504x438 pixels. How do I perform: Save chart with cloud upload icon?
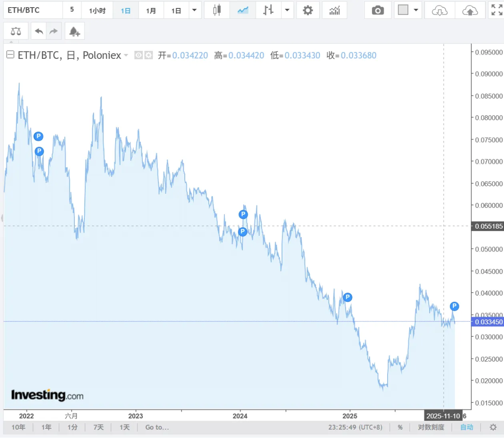coord(470,10)
